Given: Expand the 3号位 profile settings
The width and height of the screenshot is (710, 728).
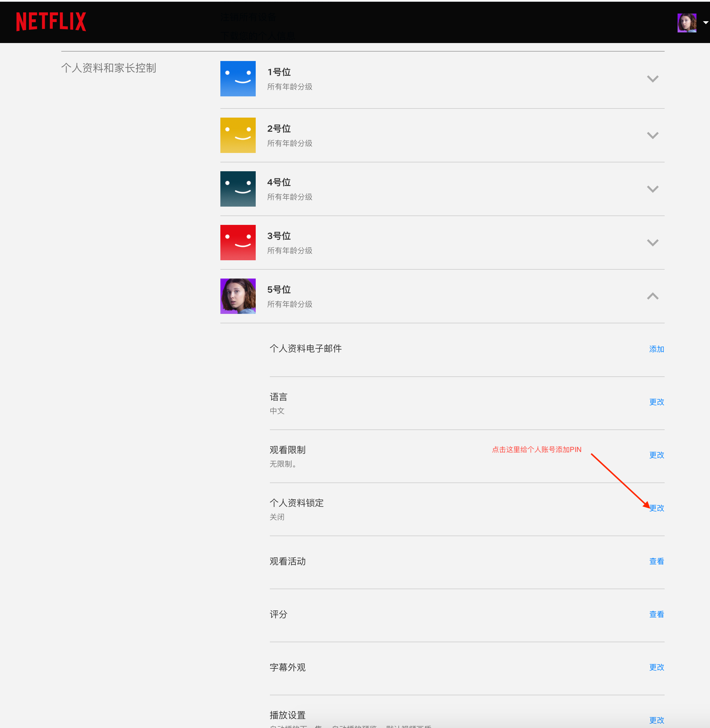Looking at the screenshot, I should click(652, 243).
